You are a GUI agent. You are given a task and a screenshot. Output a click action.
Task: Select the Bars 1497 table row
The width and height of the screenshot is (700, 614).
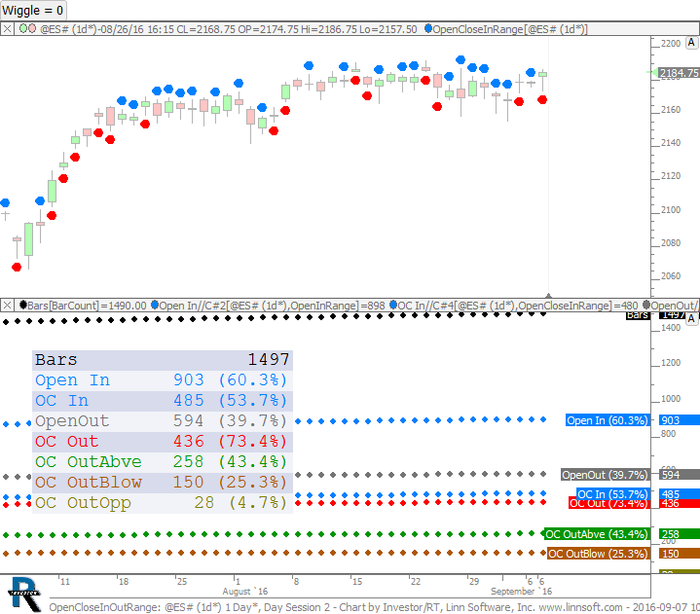coord(163,360)
